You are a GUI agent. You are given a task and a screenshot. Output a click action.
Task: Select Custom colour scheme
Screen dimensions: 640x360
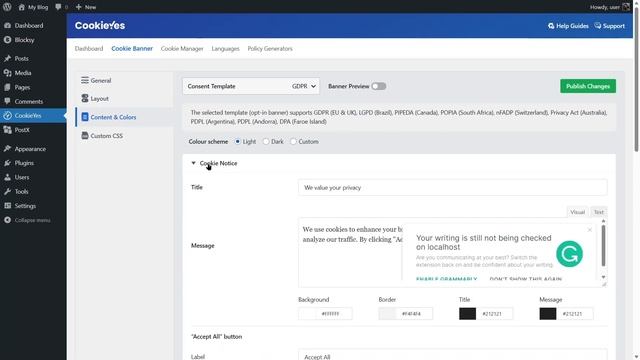click(293, 142)
